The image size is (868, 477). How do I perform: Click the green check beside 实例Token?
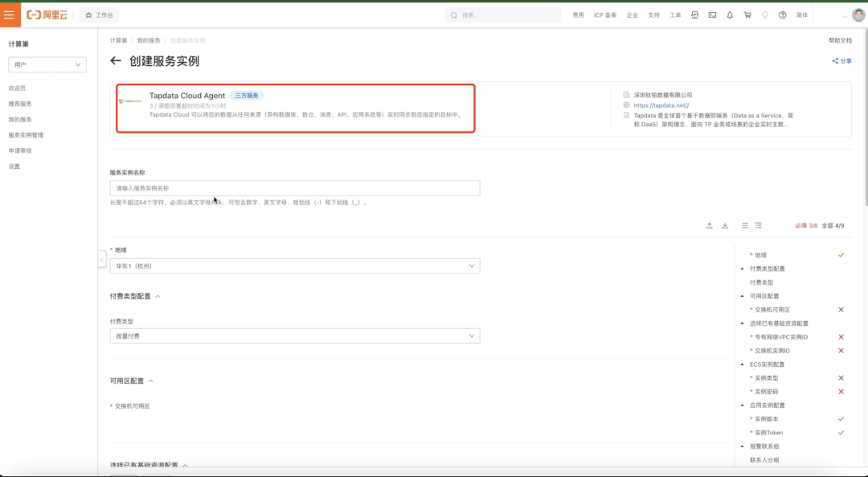(x=841, y=433)
